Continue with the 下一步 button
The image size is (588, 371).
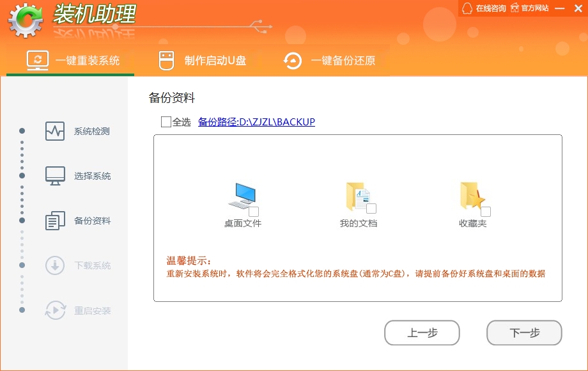[x=524, y=333]
